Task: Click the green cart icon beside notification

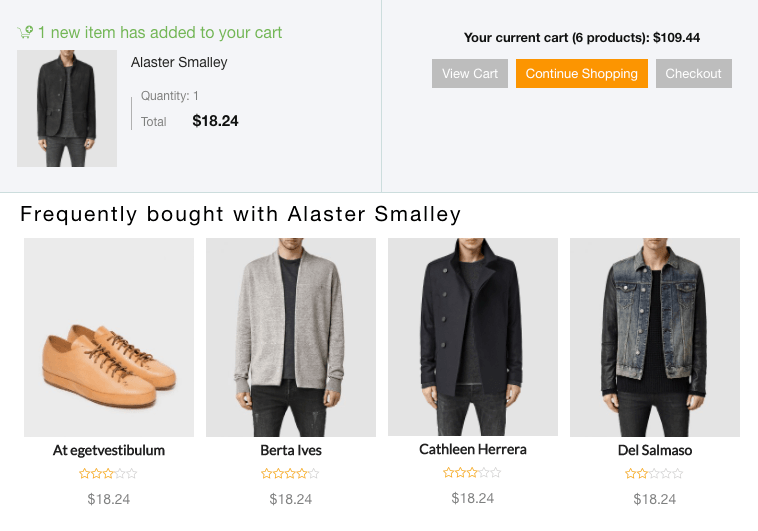Action: 25,32
